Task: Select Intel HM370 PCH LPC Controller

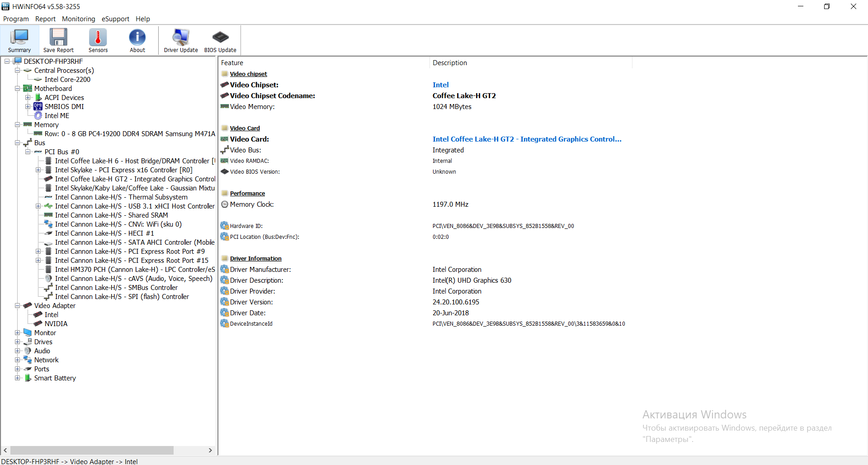Action: click(135, 269)
